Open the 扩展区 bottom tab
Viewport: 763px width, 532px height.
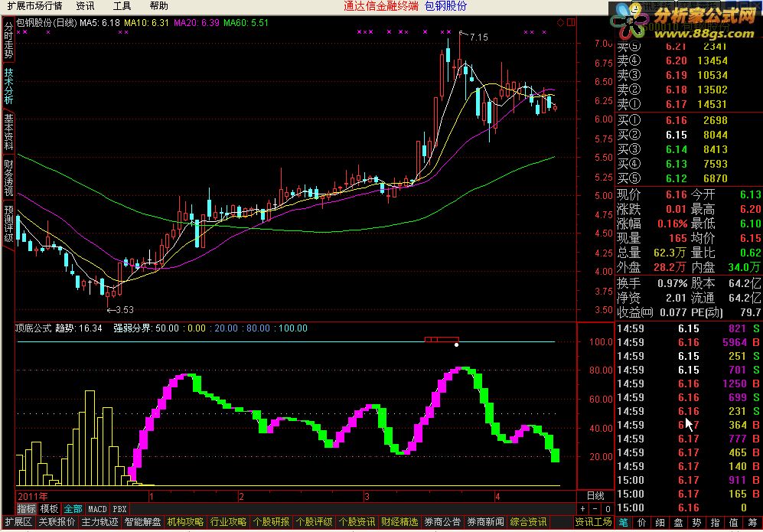pyautogui.click(x=18, y=522)
